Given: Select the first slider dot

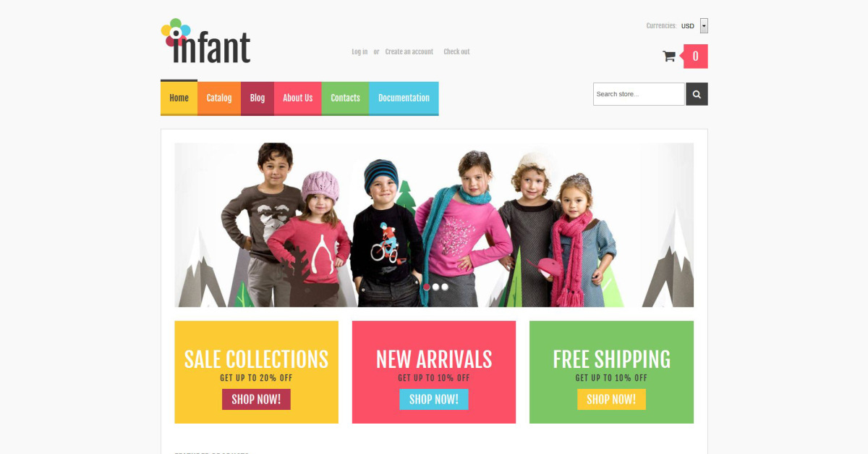Looking at the screenshot, I should point(427,287).
